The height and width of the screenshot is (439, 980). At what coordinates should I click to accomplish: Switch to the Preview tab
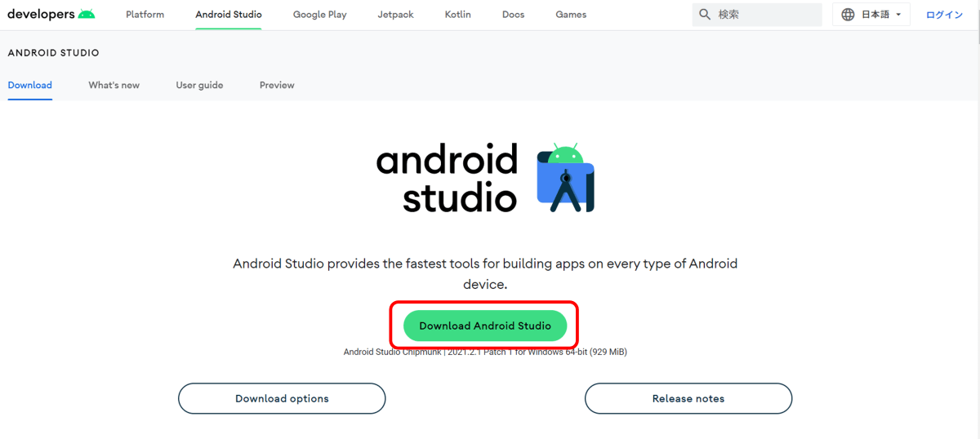[x=277, y=85]
